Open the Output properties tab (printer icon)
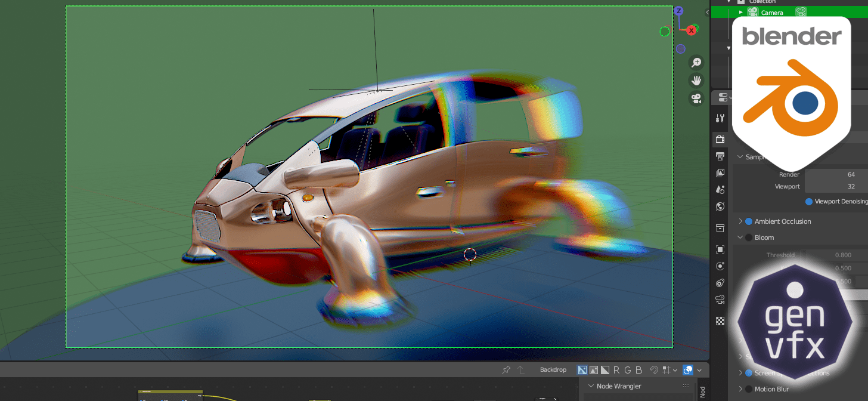868x401 pixels. pyautogui.click(x=720, y=156)
